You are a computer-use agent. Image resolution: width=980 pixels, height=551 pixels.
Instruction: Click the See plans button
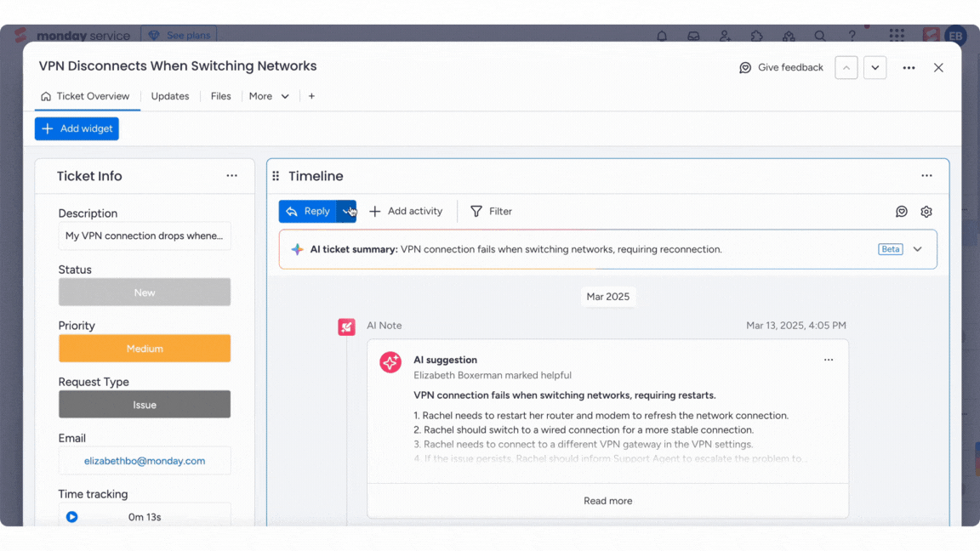[179, 35]
